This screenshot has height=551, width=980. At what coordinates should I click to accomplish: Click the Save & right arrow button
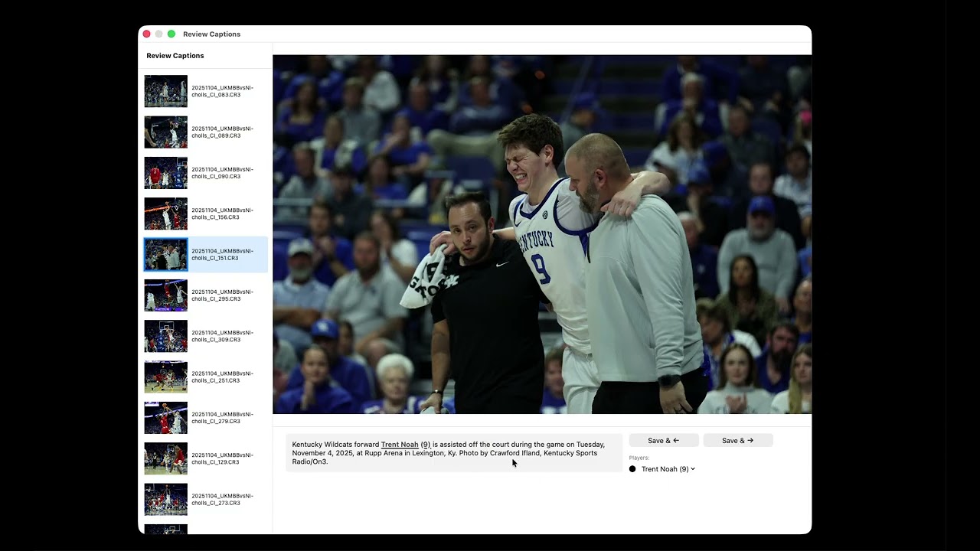738,441
